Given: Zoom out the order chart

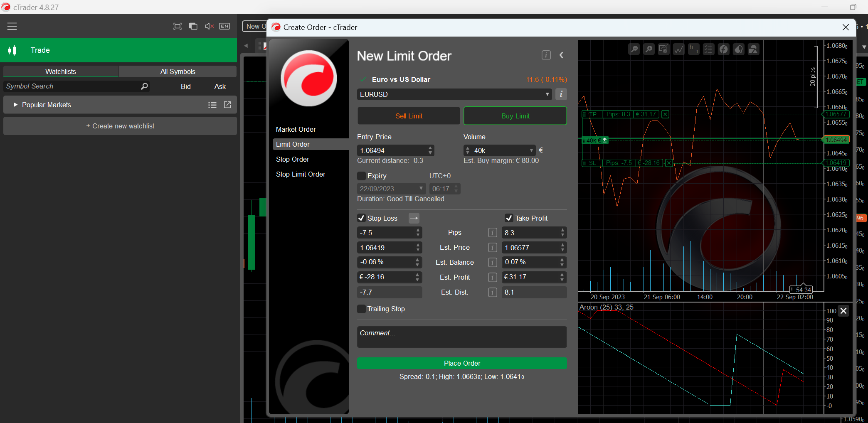Looking at the screenshot, I should (634, 49).
